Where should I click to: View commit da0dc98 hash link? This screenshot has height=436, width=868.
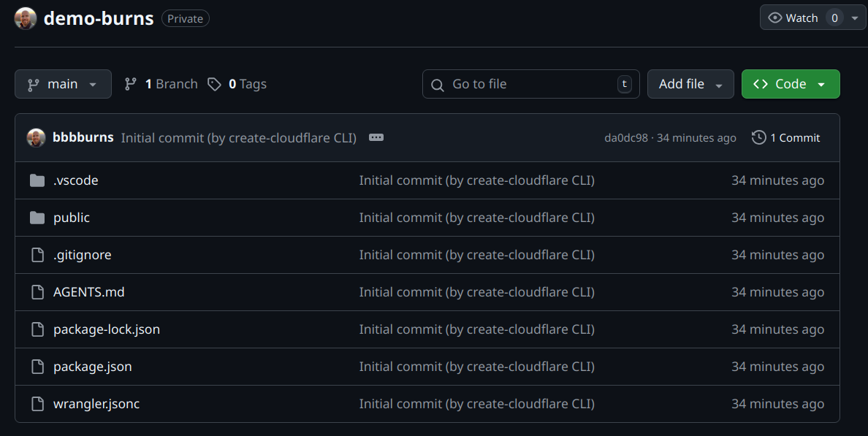click(x=626, y=138)
